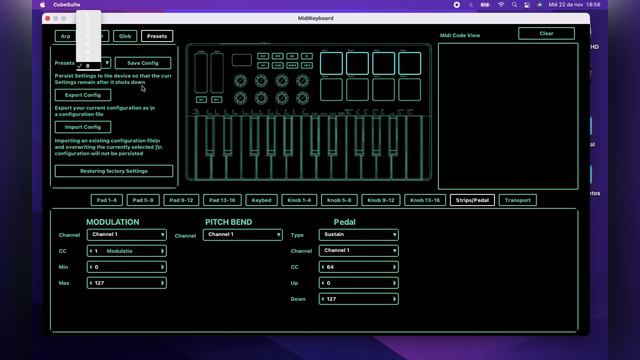Screen dimensions: 640x360
Task: Open the Pad 9-12 tab
Action: click(x=181, y=200)
